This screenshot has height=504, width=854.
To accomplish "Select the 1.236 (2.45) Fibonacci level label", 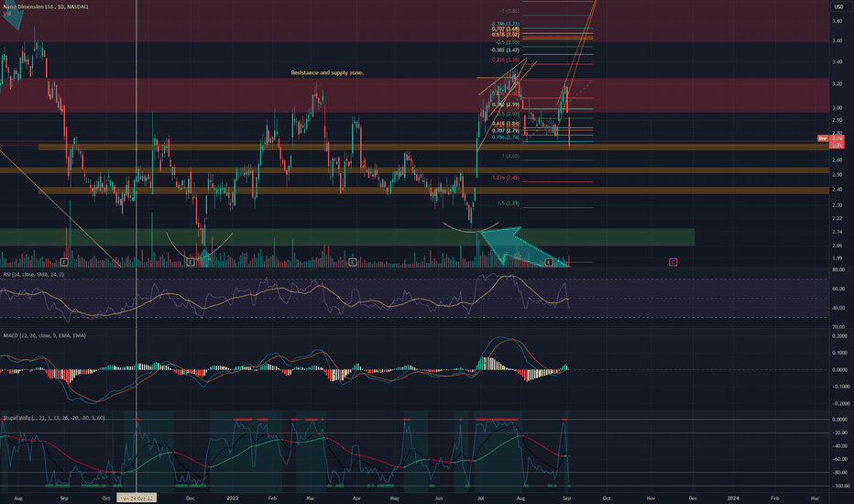I will tap(506, 178).
